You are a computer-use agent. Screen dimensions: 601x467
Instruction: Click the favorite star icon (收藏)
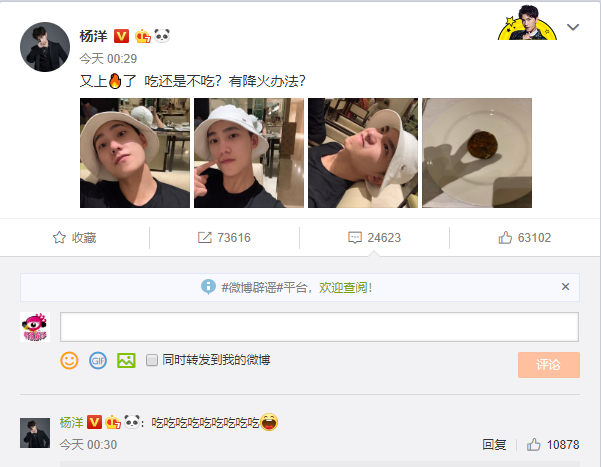pyautogui.click(x=59, y=237)
